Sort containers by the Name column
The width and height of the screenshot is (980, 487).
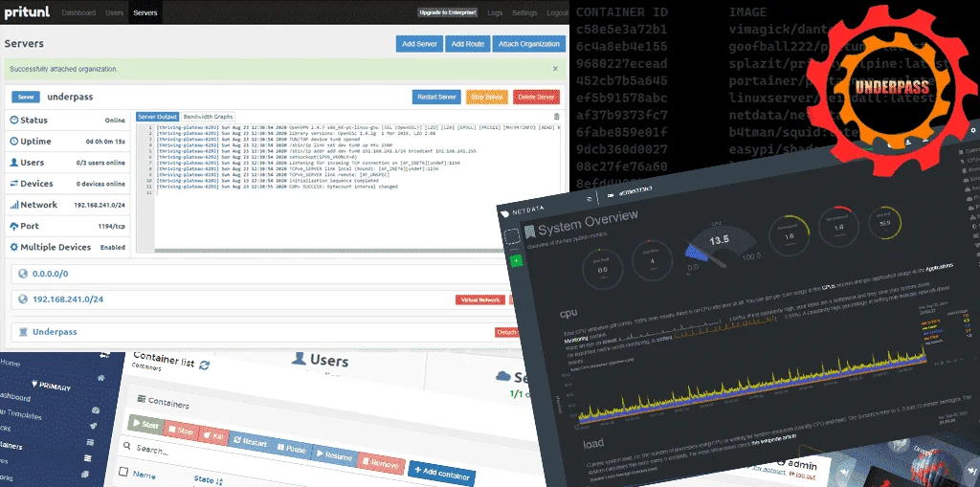145,475
